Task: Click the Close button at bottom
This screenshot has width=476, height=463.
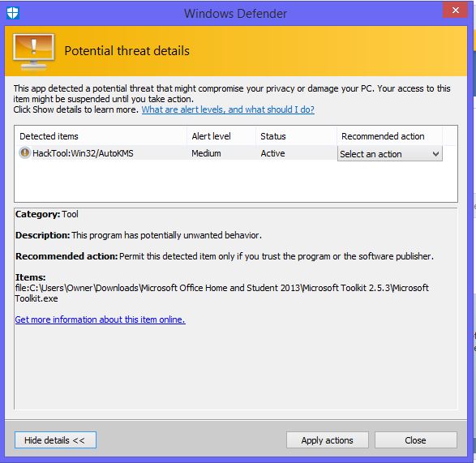Action: click(416, 440)
